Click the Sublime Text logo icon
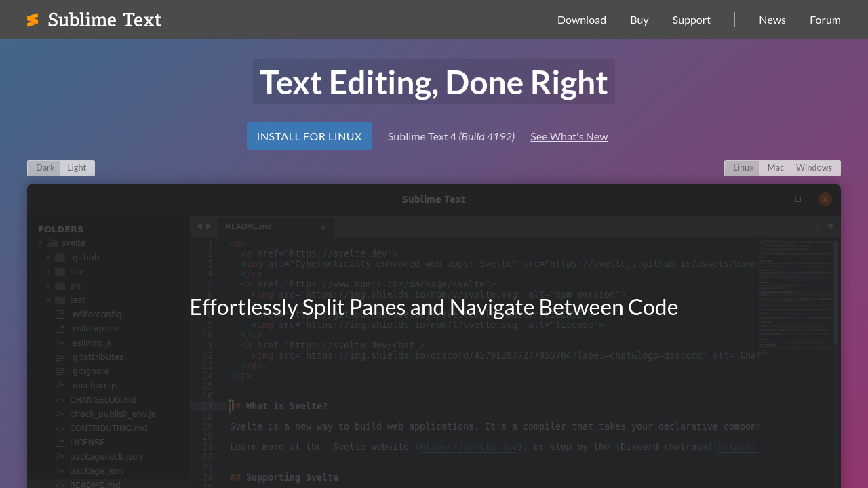The width and height of the screenshot is (868, 488). click(x=33, y=20)
